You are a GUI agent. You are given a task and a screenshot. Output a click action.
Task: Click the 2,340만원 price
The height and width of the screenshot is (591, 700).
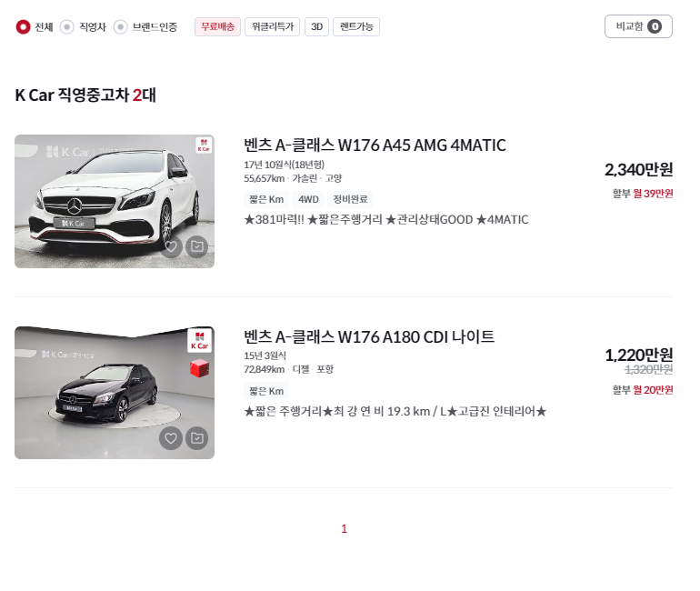638,170
